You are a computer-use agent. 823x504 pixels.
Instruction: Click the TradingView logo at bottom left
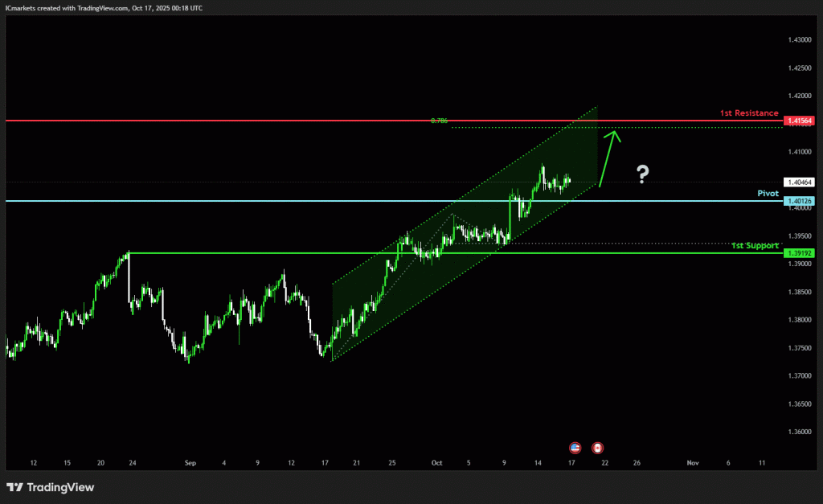point(51,487)
